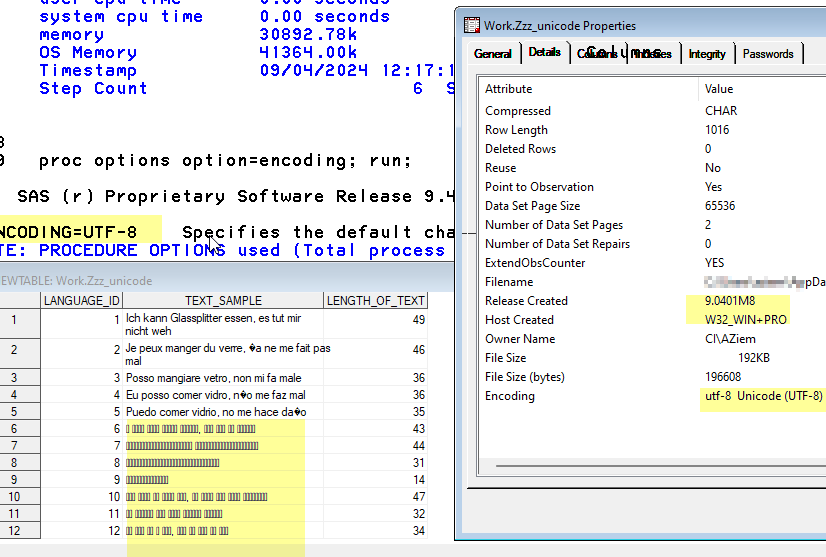The image size is (826, 557).
Task: Click the VIEWTABLE Work.Zzz_unicode title bar
Action: [x=100, y=281]
